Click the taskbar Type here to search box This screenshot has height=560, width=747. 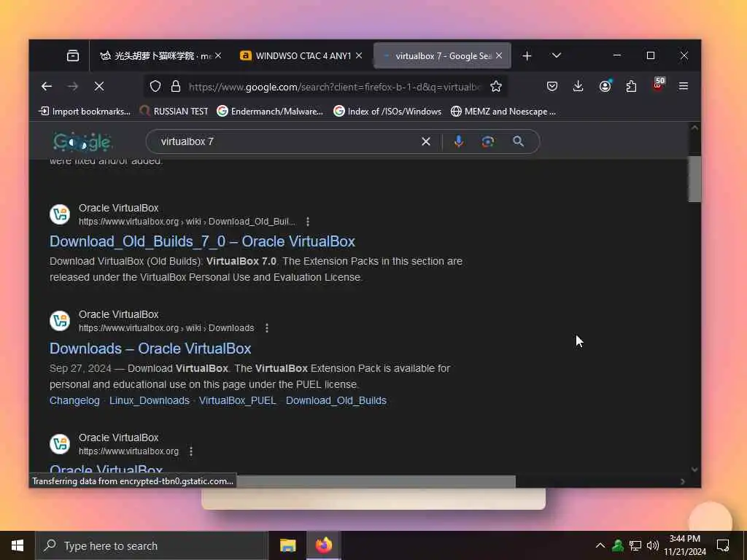pos(152,545)
